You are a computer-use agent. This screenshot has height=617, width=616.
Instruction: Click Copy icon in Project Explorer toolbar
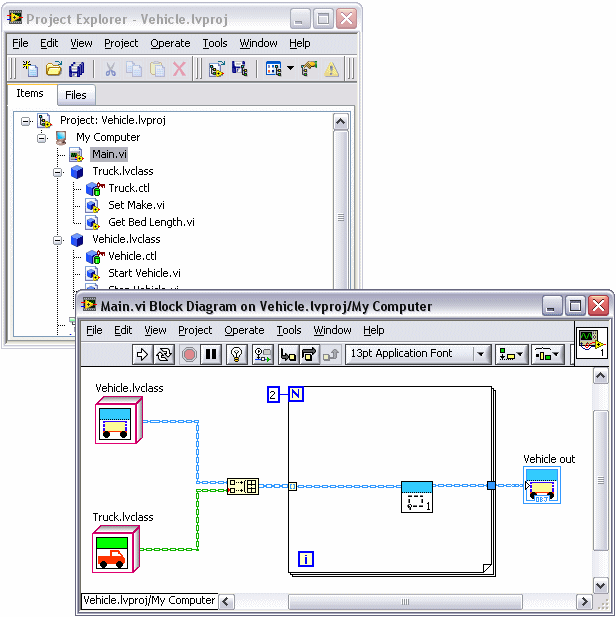coord(134,69)
